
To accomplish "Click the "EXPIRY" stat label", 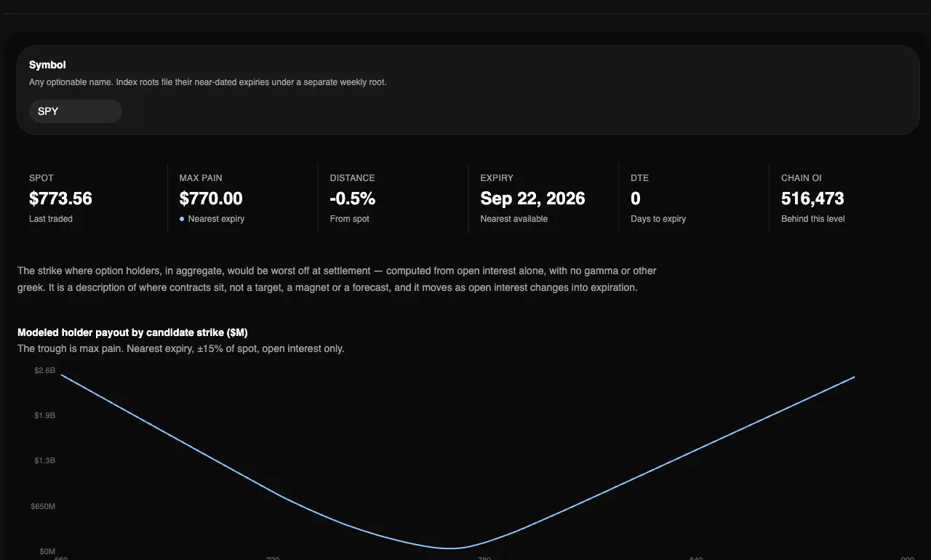I will pyautogui.click(x=497, y=177).
